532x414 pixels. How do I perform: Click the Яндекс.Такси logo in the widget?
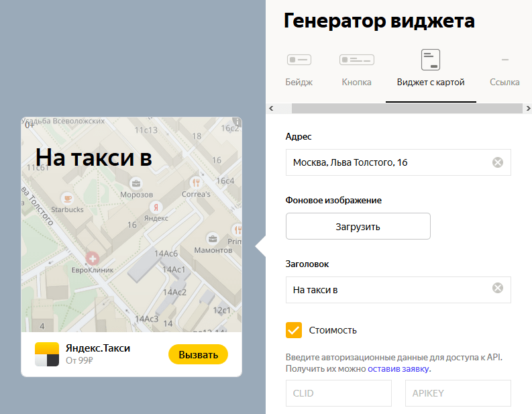click(x=47, y=354)
